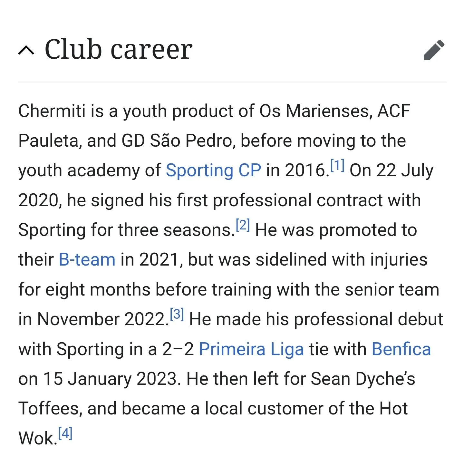Click the Sean Dyche's name text
Image resolution: width=464 pixels, height=476 pixels.
tap(363, 379)
